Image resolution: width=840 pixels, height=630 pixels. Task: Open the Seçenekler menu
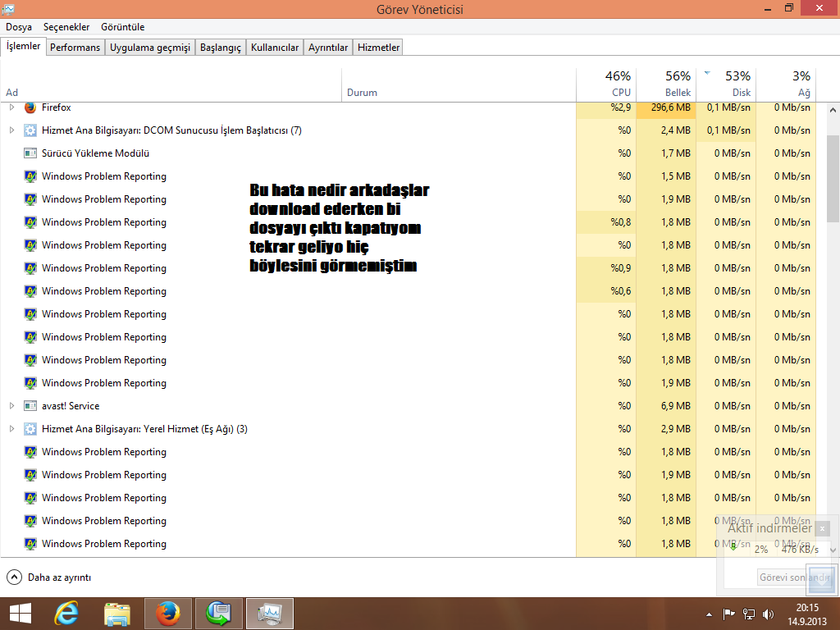(66, 27)
